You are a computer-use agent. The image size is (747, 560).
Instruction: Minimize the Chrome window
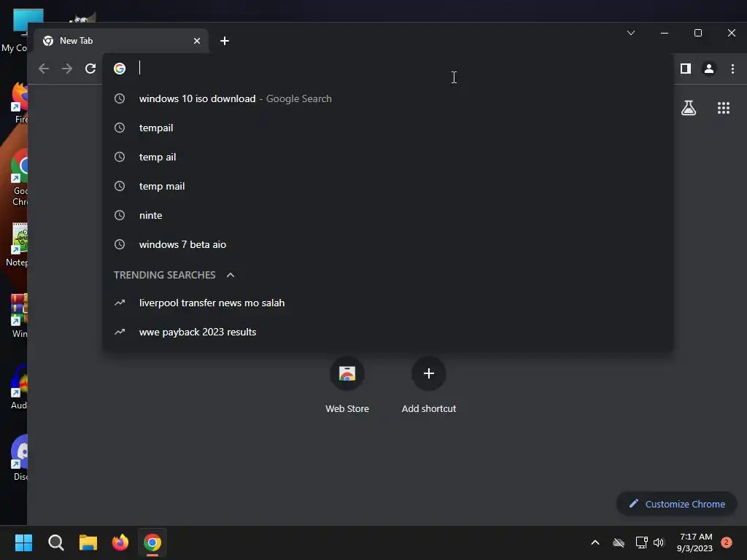665,33
